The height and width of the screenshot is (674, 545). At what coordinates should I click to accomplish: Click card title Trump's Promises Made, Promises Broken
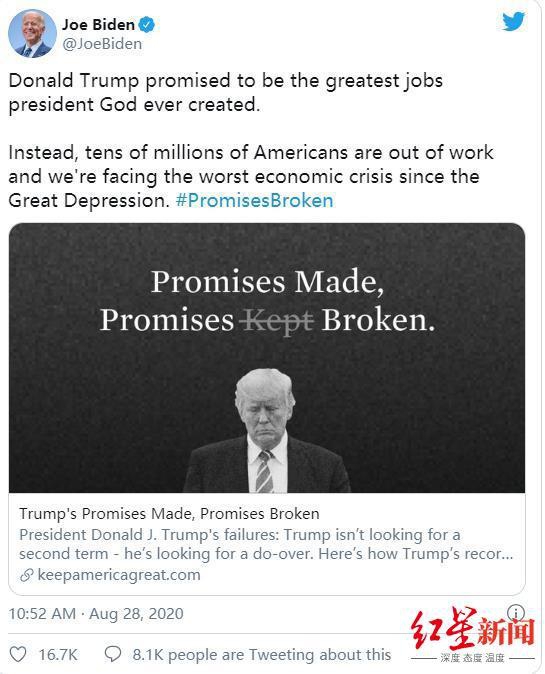(x=169, y=514)
